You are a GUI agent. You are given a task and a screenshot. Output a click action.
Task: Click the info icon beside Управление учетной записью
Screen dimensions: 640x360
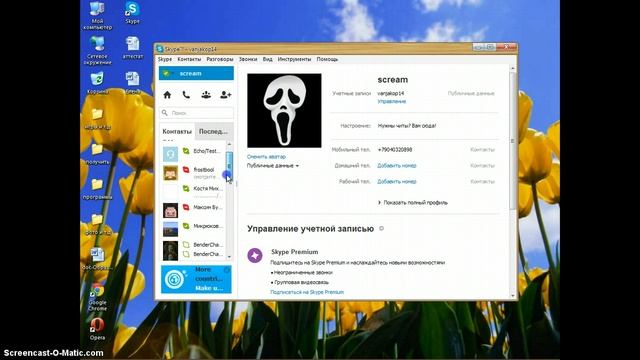point(381,229)
